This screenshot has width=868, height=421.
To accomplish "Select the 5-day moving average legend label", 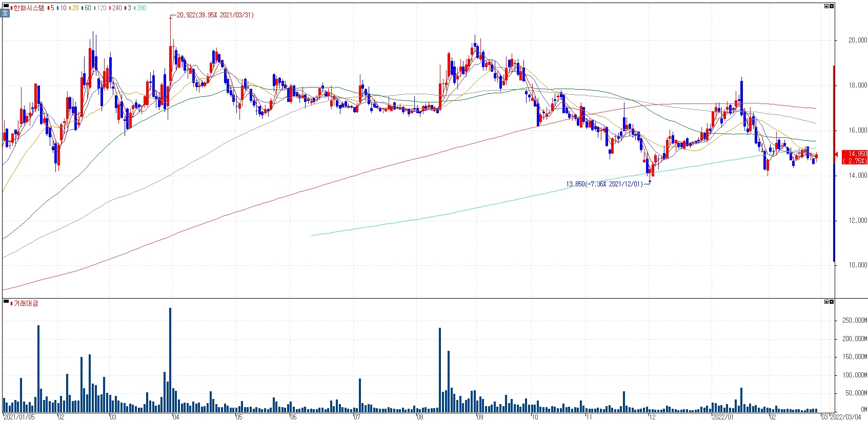I will click(x=51, y=8).
